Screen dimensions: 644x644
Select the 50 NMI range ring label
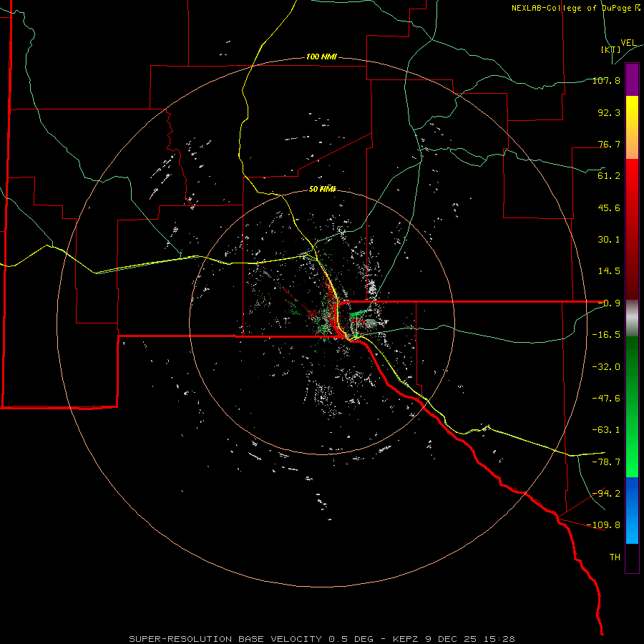tap(323, 189)
